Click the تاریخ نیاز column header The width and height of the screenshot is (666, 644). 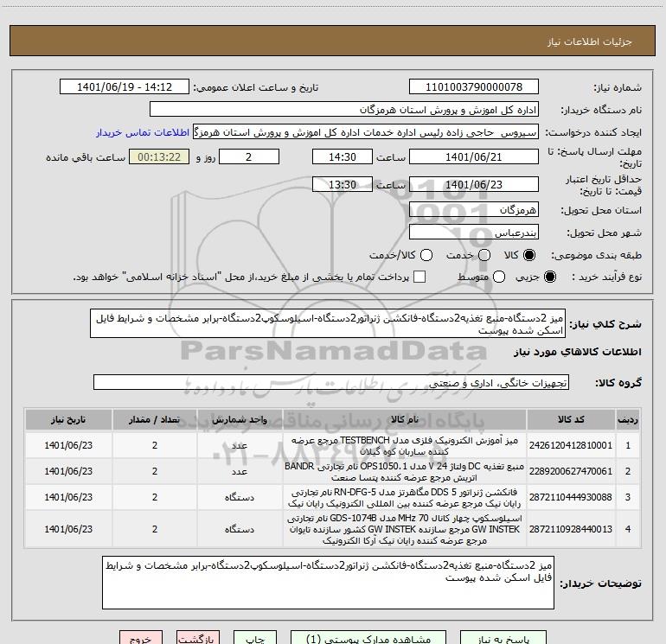pos(68,419)
